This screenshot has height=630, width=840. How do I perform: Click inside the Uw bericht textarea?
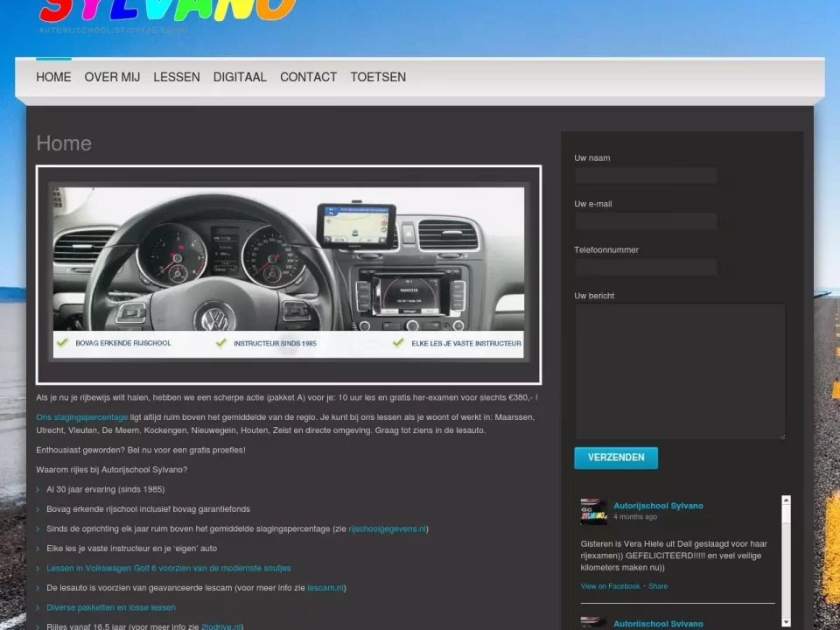(x=680, y=371)
